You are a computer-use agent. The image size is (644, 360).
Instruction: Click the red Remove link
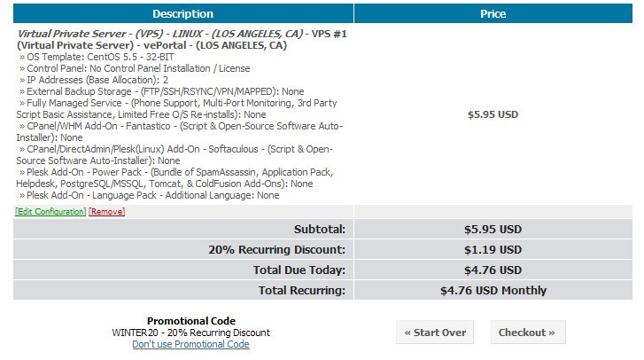pos(107,212)
